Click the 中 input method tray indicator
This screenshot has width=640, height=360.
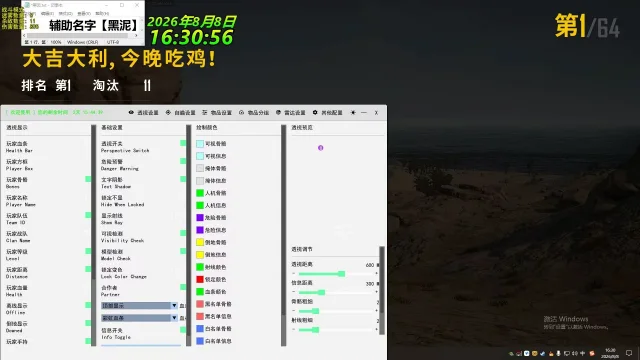[x=582, y=353]
